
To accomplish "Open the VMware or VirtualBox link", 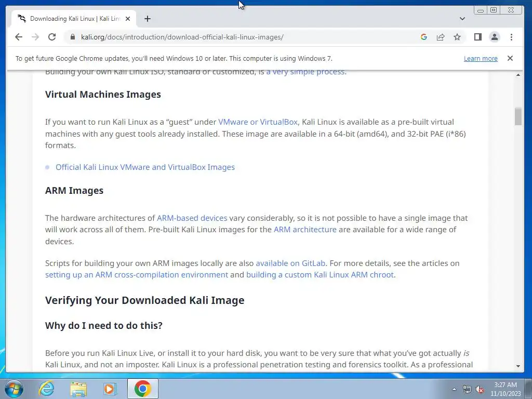I will pyautogui.click(x=258, y=122).
